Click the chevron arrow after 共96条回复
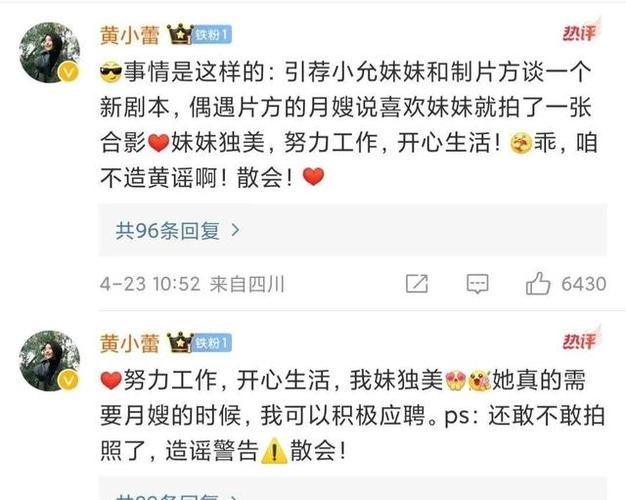The image size is (626, 500). click(236, 230)
